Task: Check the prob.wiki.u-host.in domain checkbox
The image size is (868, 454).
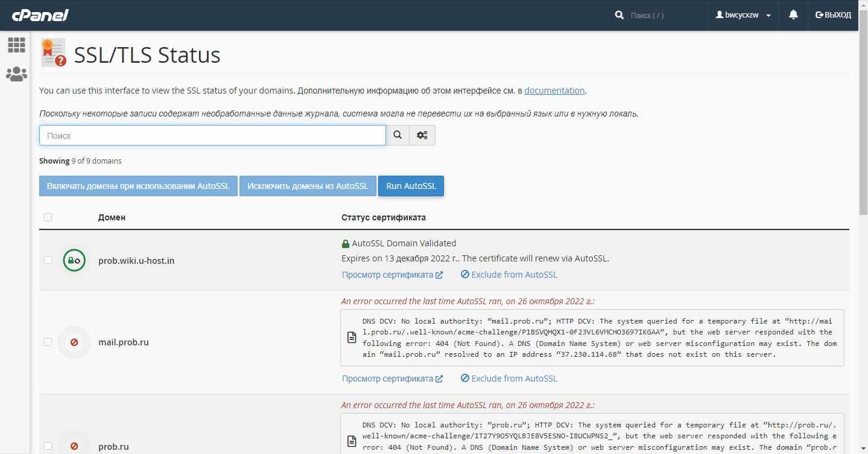Action: (48, 260)
